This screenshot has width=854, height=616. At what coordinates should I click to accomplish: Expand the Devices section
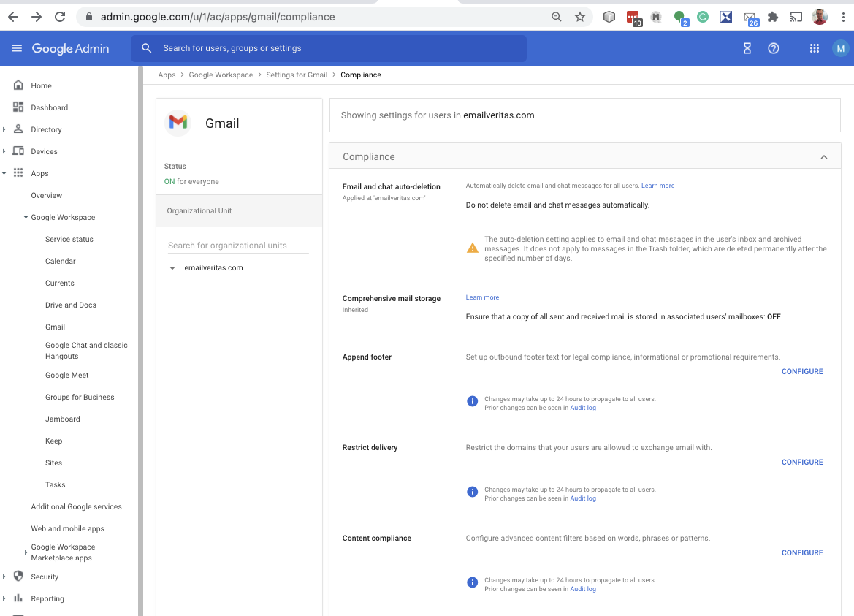tap(4, 151)
